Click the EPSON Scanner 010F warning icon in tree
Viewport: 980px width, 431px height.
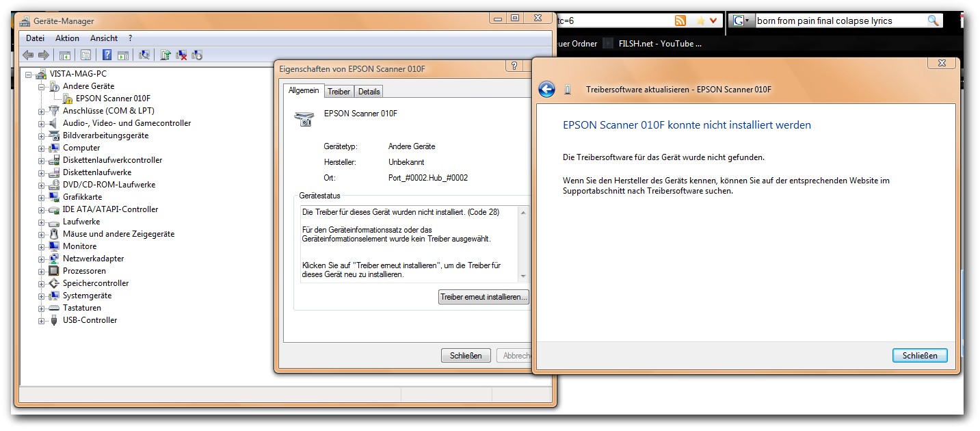68,99
